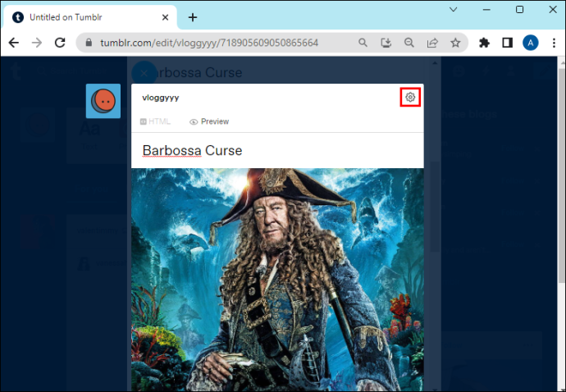Open the profile avatar A
This screenshot has height=392, width=566.
click(530, 43)
